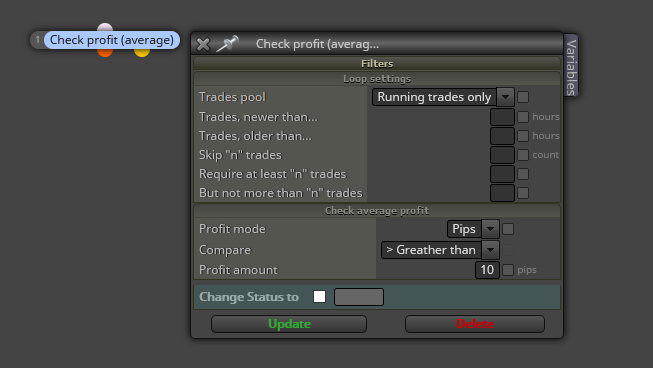The height and width of the screenshot is (368, 653).
Task: Click the block number 1 badge
Action: [37, 40]
